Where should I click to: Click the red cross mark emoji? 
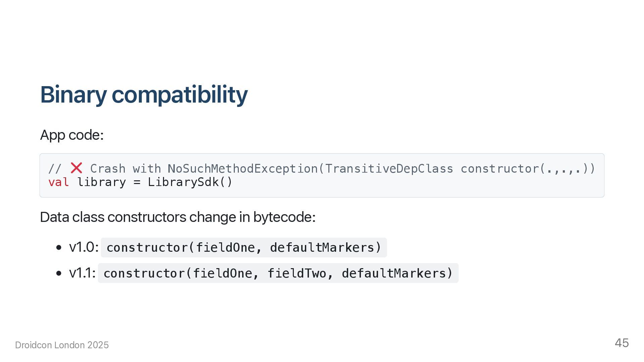tap(76, 168)
